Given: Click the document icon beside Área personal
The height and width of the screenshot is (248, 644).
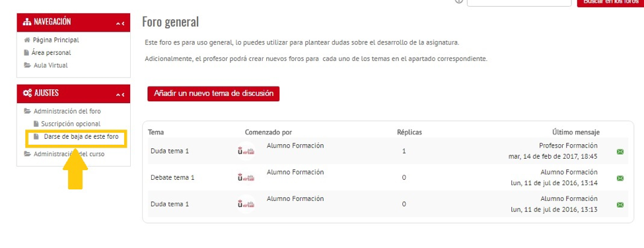Looking at the screenshot, I should [x=26, y=53].
